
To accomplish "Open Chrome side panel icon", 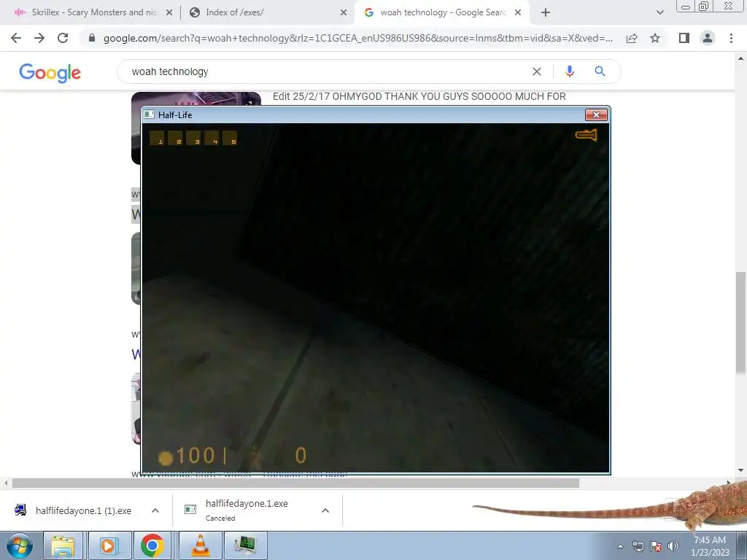I will tap(684, 38).
